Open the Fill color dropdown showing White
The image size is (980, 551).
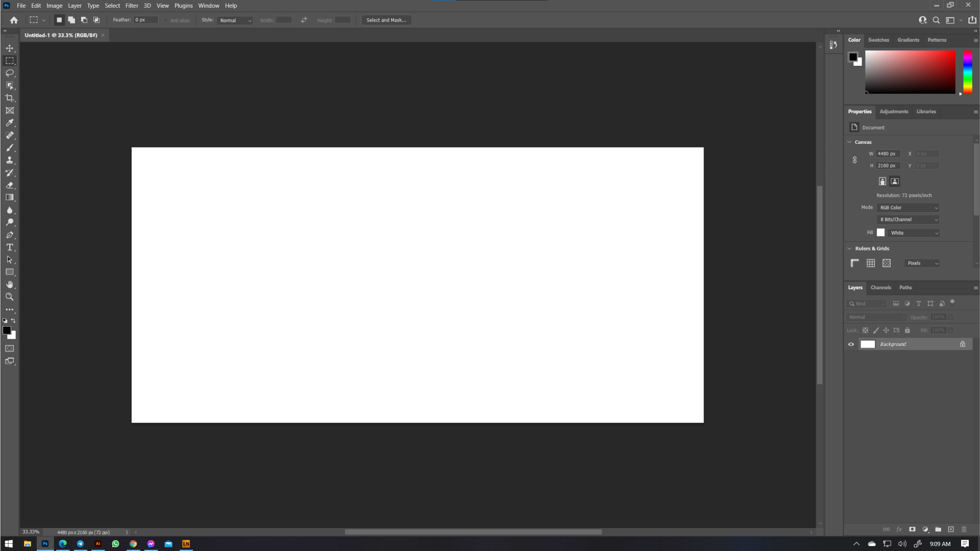point(914,233)
